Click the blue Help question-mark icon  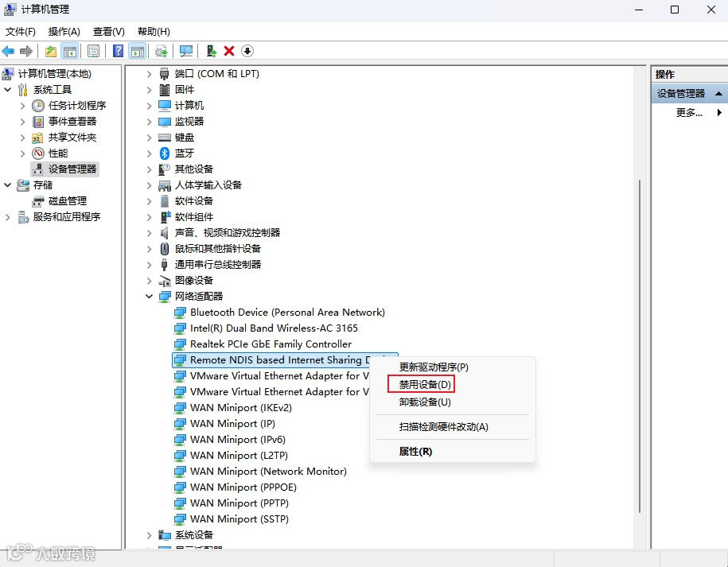(x=119, y=51)
